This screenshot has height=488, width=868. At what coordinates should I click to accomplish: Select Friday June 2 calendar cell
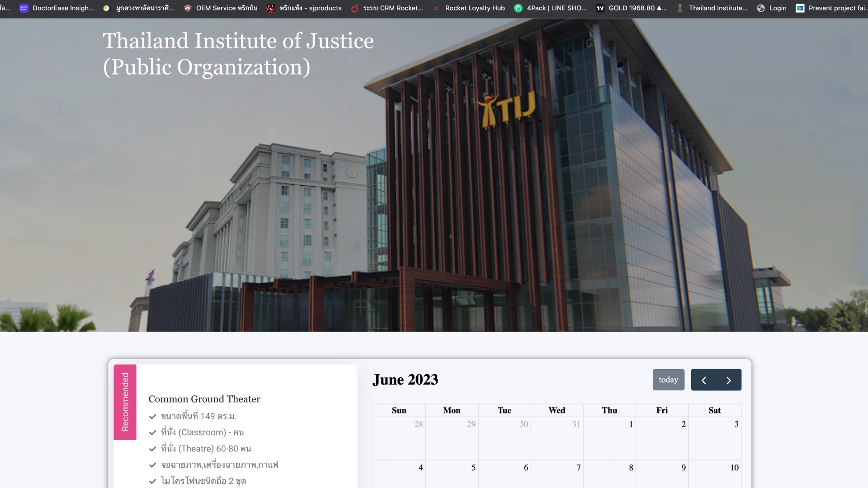(662, 438)
